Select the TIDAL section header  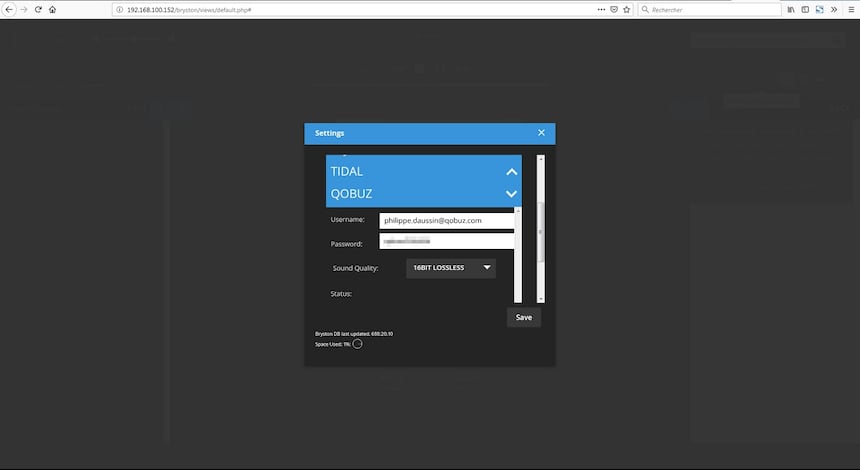pos(423,171)
